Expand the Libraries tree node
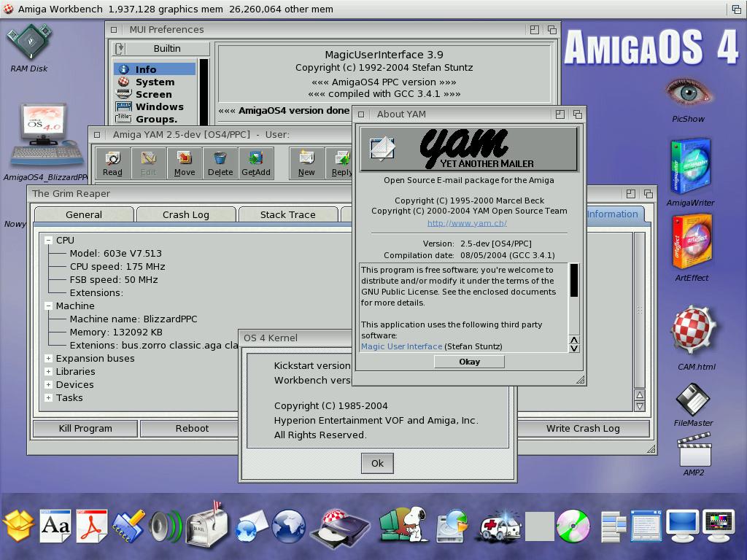The height and width of the screenshot is (560, 747). pyautogui.click(x=49, y=371)
